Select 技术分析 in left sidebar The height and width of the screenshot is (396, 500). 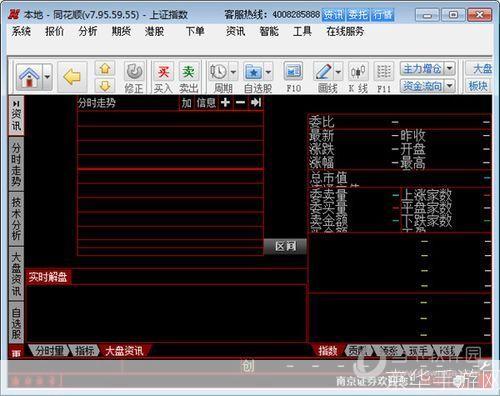16,218
